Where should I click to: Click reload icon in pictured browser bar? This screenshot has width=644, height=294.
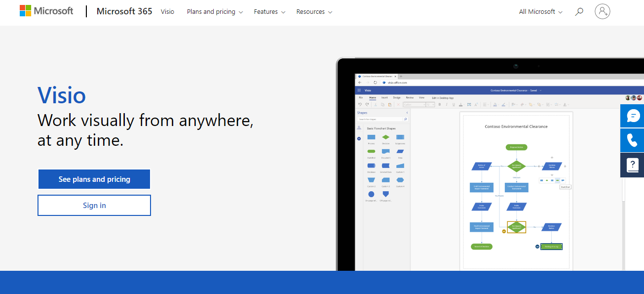click(x=375, y=83)
